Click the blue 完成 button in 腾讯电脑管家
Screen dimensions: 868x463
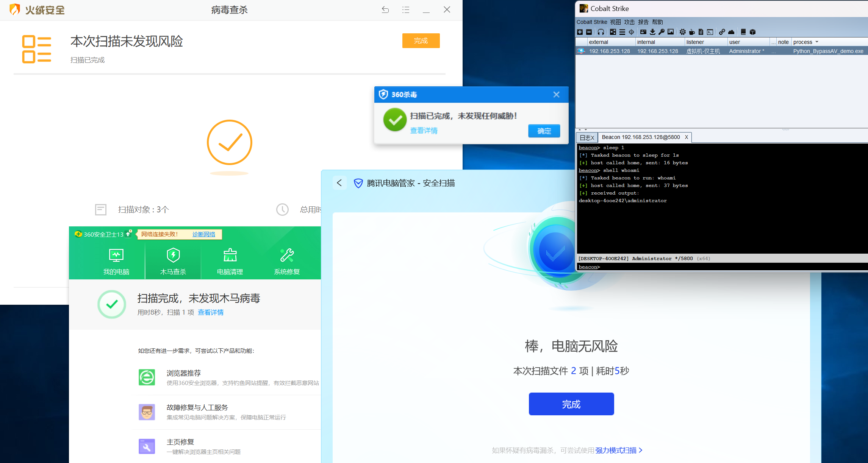571,404
